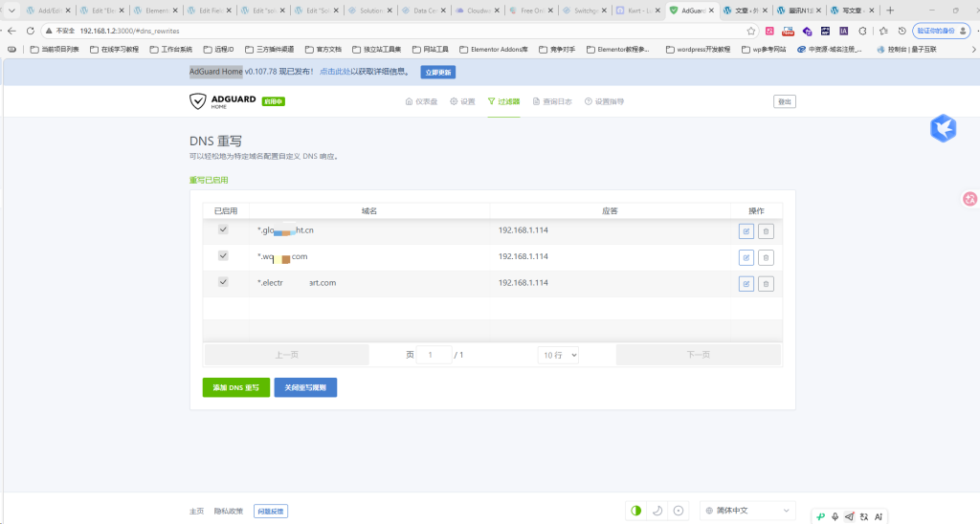Viewport: 980px width, 524px height.
Task: Go back to the previous page
Action: [11, 31]
